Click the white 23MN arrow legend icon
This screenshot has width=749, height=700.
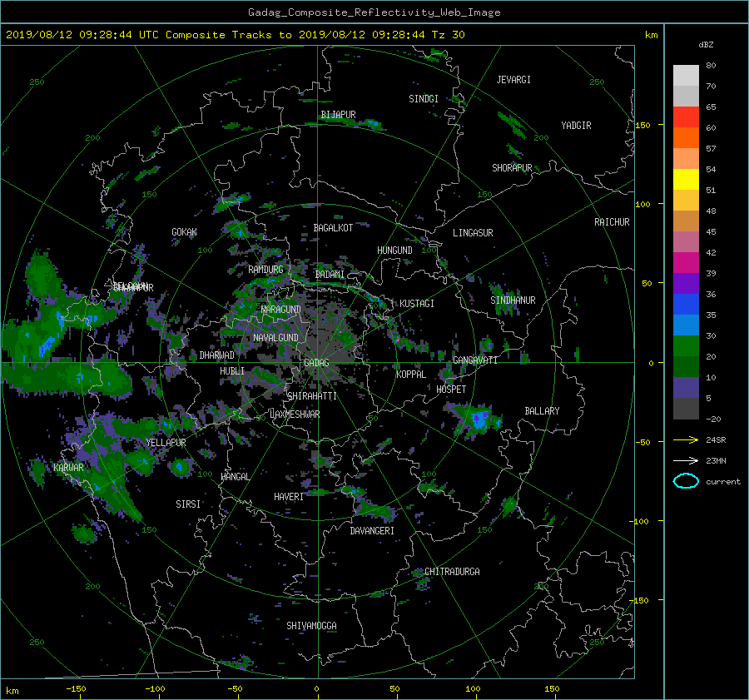pyautogui.click(x=686, y=460)
